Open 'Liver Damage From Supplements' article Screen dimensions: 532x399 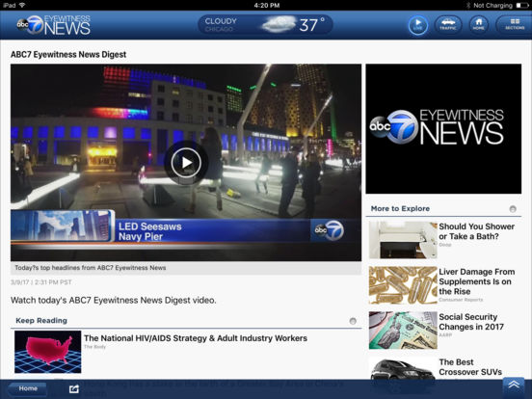click(x=477, y=281)
